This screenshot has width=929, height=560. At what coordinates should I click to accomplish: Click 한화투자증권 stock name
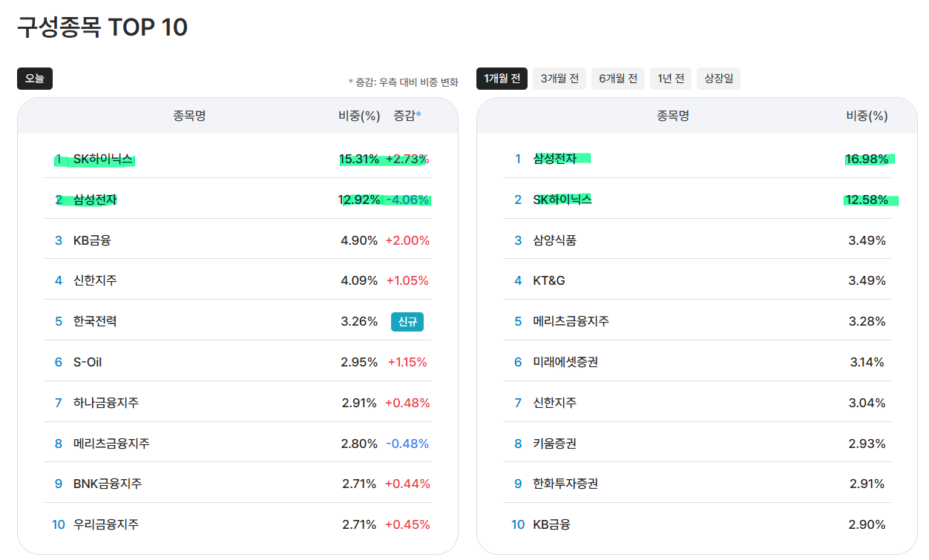pyautogui.click(x=565, y=484)
